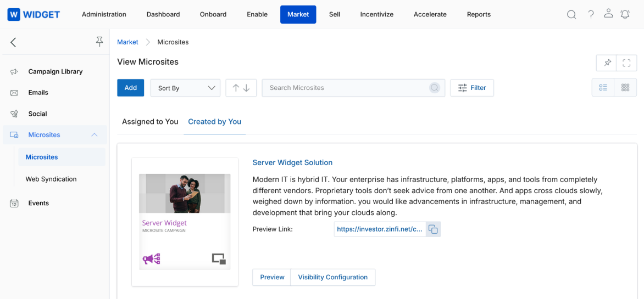Switch to list view layout

click(603, 87)
